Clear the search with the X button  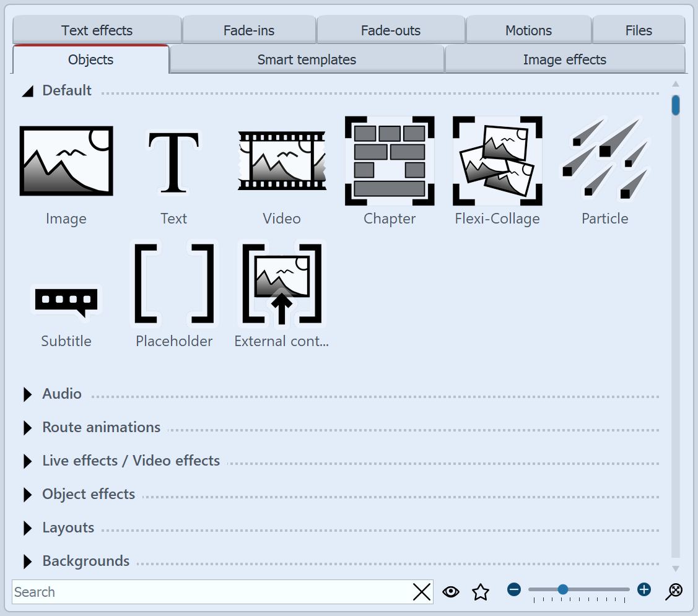pyautogui.click(x=422, y=592)
